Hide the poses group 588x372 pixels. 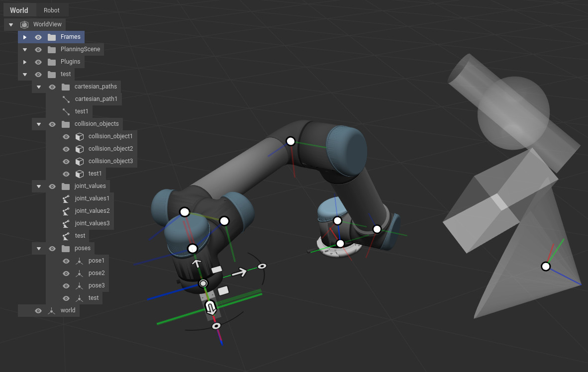coord(52,248)
